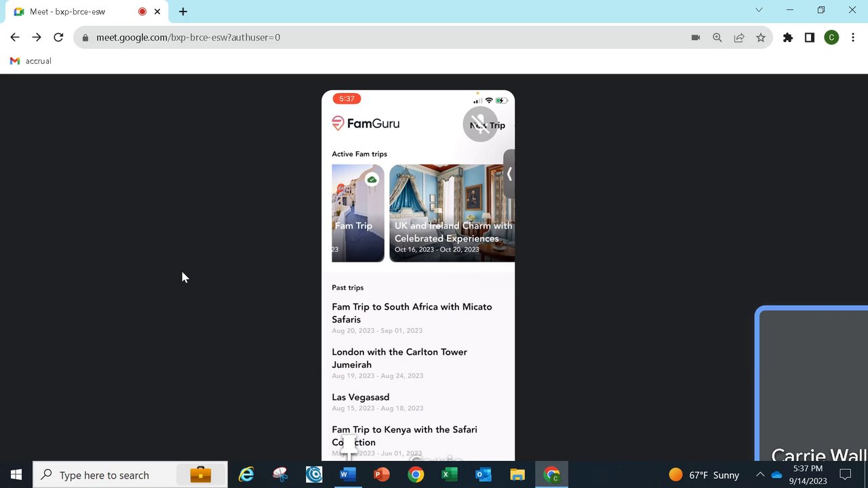Open a new browser tab
Viewport: 868px width, 488px height.
point(183,12)
